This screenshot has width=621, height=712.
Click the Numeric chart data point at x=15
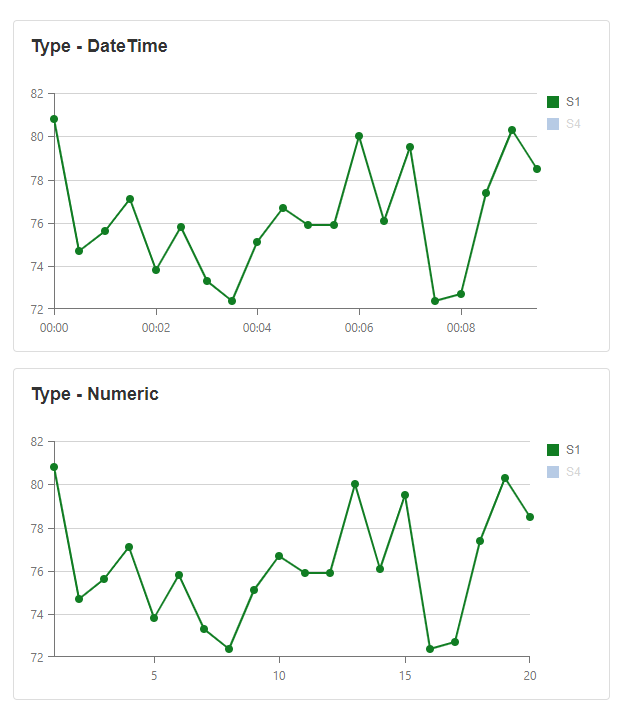tap(405, 495)
